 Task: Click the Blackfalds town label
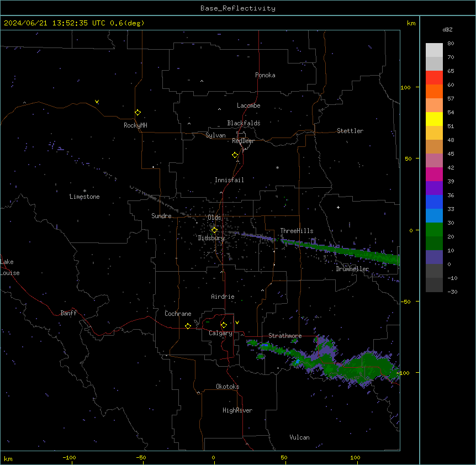pyautogui.click(x=244, y=123)
